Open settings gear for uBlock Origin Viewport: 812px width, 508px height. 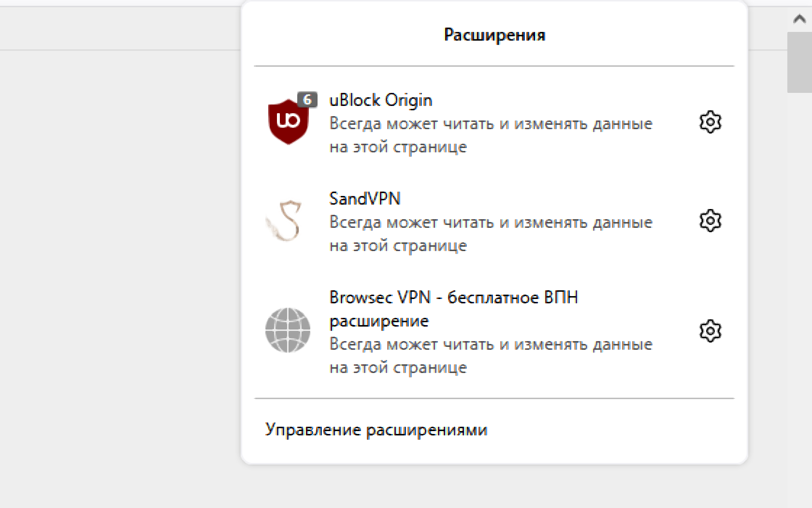pyautogui.click(x=710, y=122)
